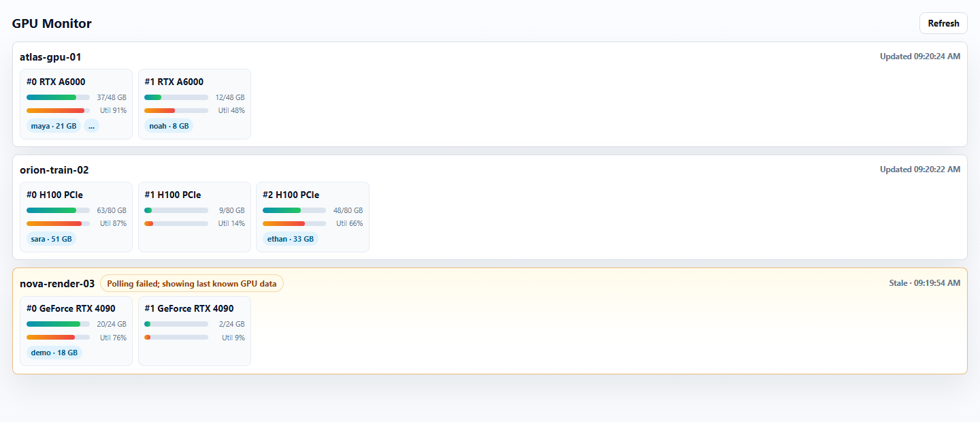Click the sara · 51 GB chip

(x=52, y=239)
